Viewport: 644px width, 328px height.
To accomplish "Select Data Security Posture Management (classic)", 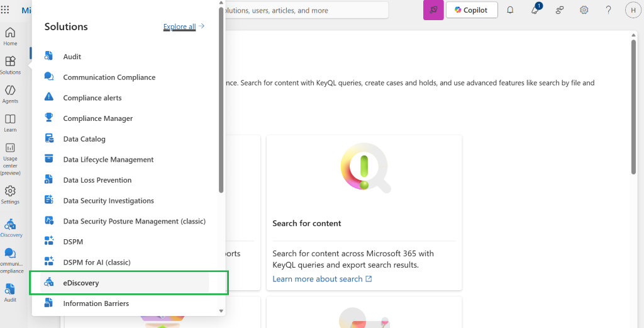I will point(135,221).
